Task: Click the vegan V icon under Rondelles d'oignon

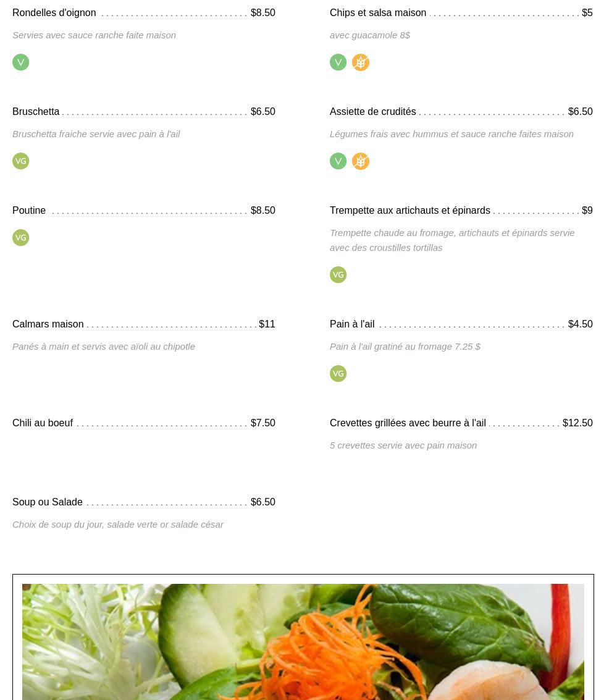Action: coord(20,62)
